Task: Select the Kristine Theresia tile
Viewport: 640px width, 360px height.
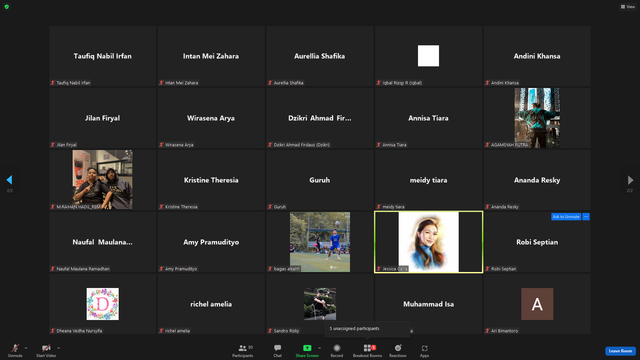Action: click(211, 180)
